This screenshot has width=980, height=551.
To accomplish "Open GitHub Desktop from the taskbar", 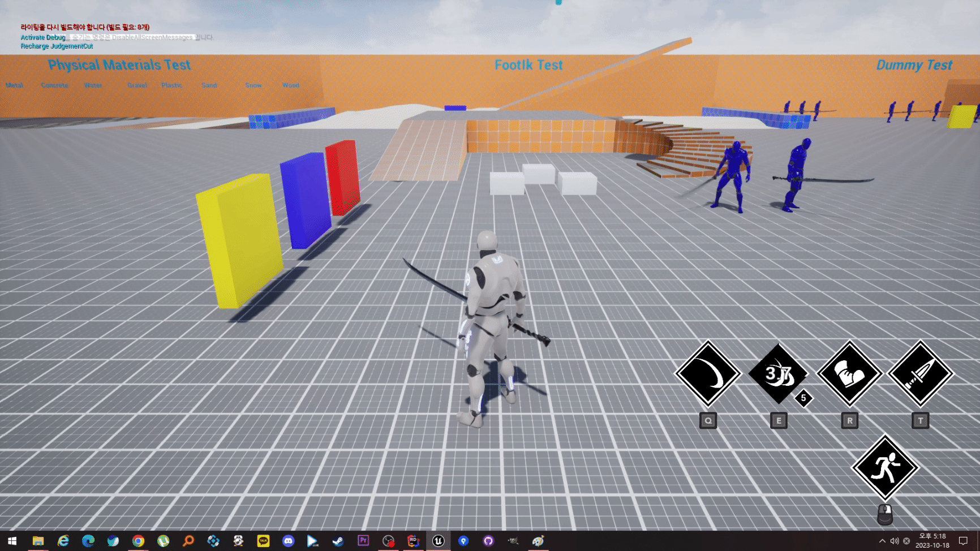I will pyautogui.click(x=488, y=541).
